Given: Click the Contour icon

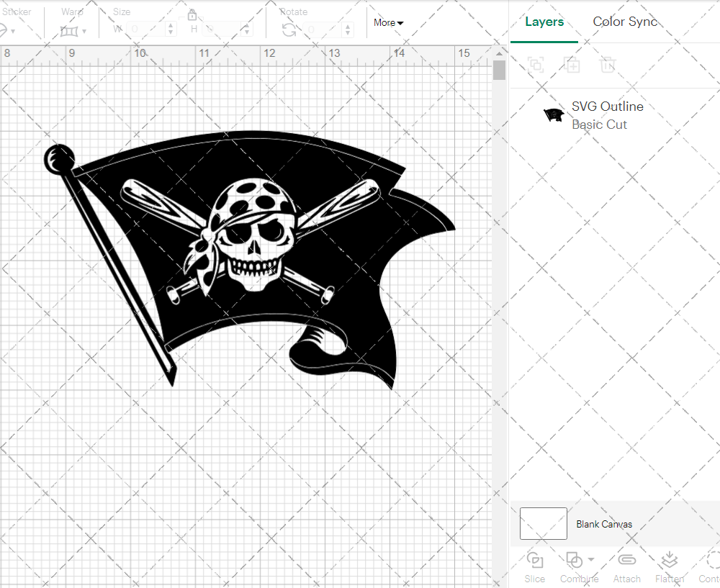Looking at the screenshot, I should (x=711, y=560).
